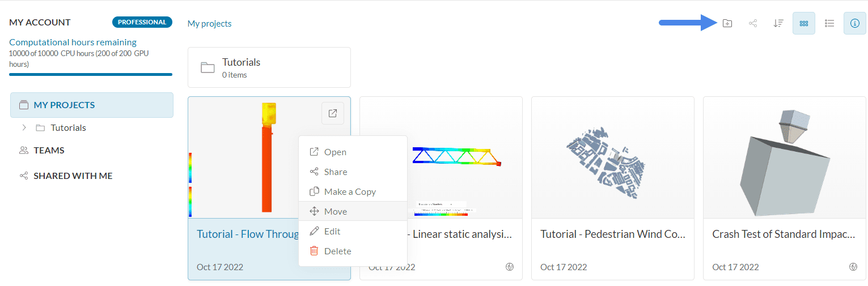Open the Teams section
868x286 pixels.
point(49,150)
